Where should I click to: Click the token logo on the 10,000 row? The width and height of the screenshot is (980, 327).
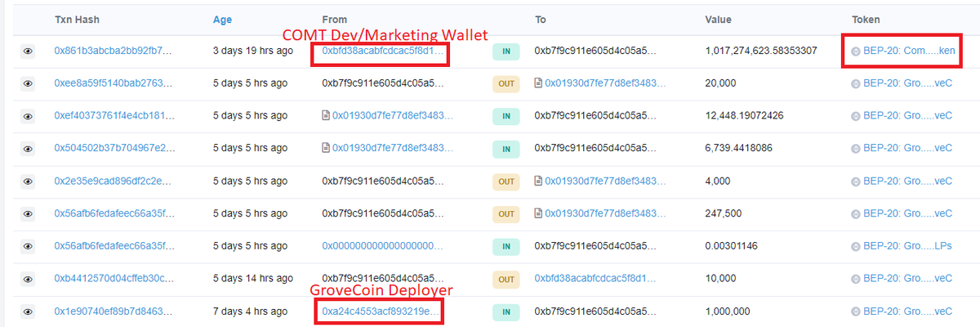tap(856, 279)
